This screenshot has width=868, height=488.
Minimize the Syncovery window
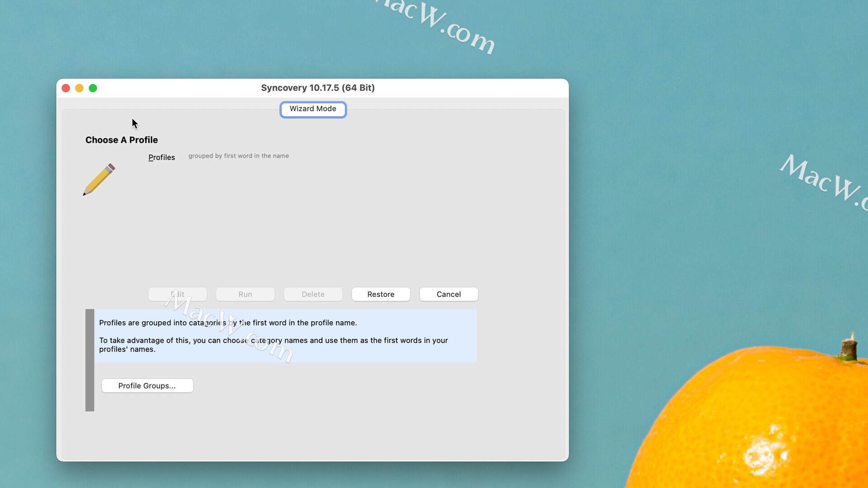click(80, 88)
